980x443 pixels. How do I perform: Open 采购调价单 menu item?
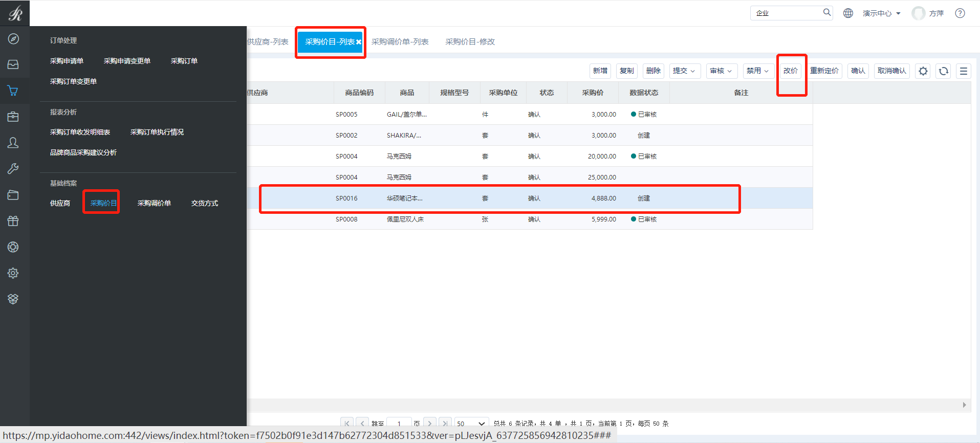pos(154,203)
